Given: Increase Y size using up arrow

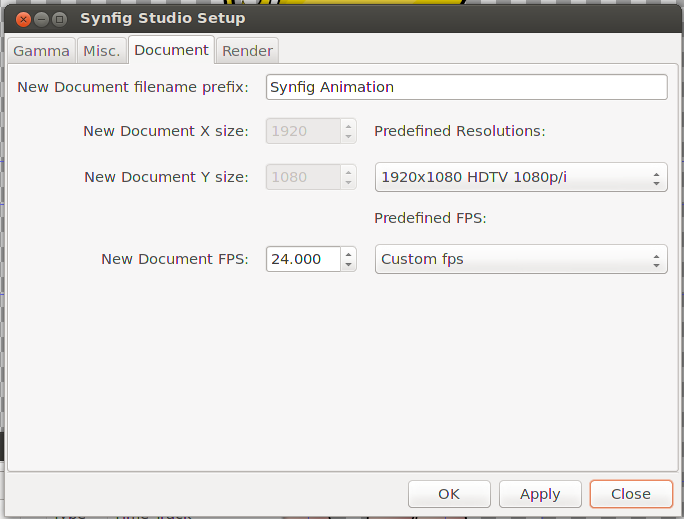Looking at the screenshot, I should click(x=348, y=171).
